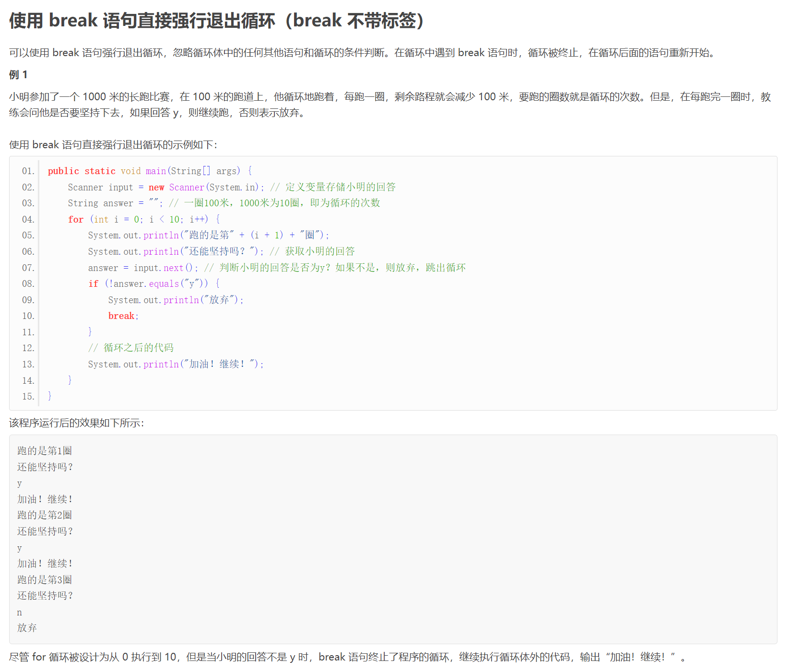Click the if (!answer.equals("y")) line
This screenshot has width=801, height=672.
click(x=154, y=283)
